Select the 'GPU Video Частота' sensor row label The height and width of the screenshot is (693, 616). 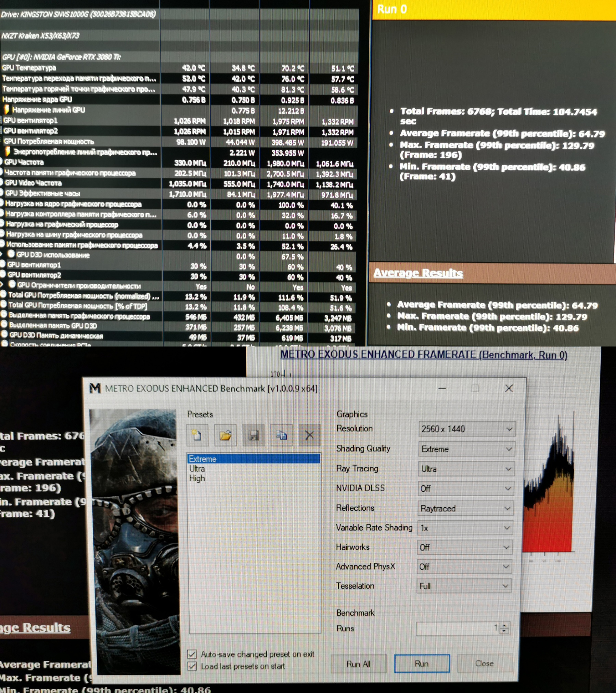coord(33,183)
